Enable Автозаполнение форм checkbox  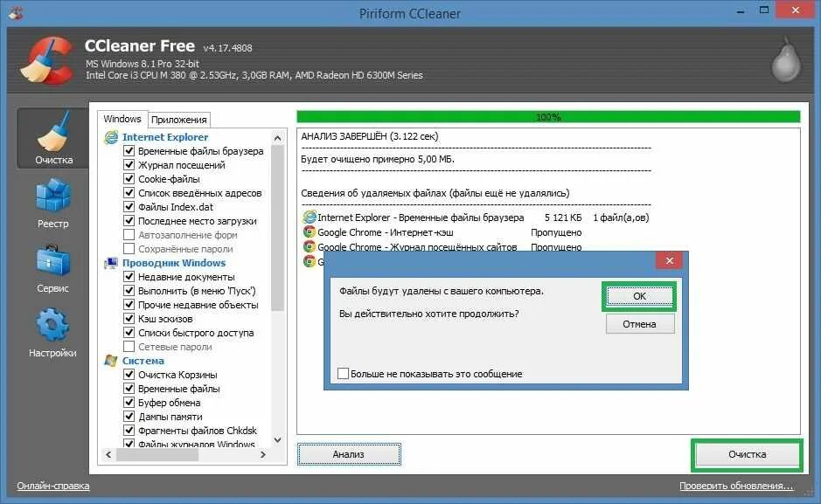click(x=129, y=235)
